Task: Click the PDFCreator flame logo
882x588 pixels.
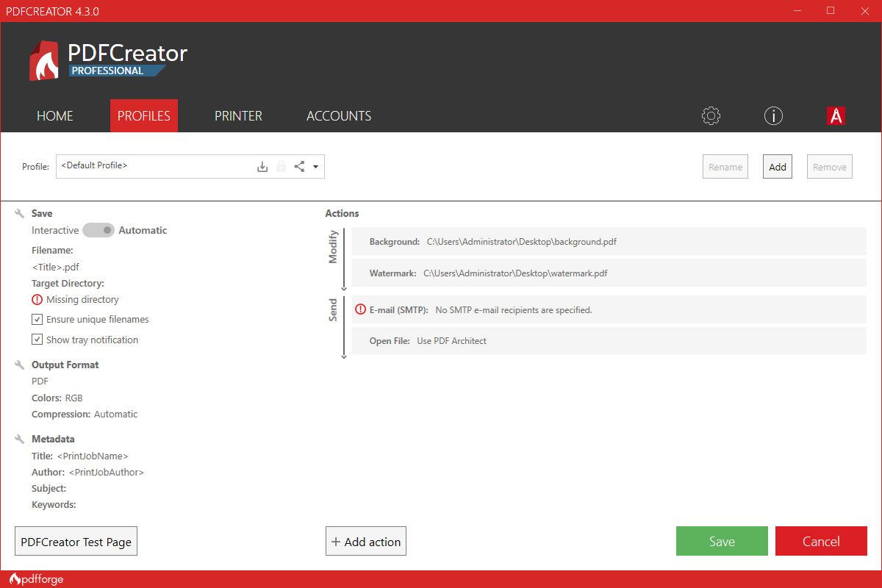Action: tap(44, 60)
